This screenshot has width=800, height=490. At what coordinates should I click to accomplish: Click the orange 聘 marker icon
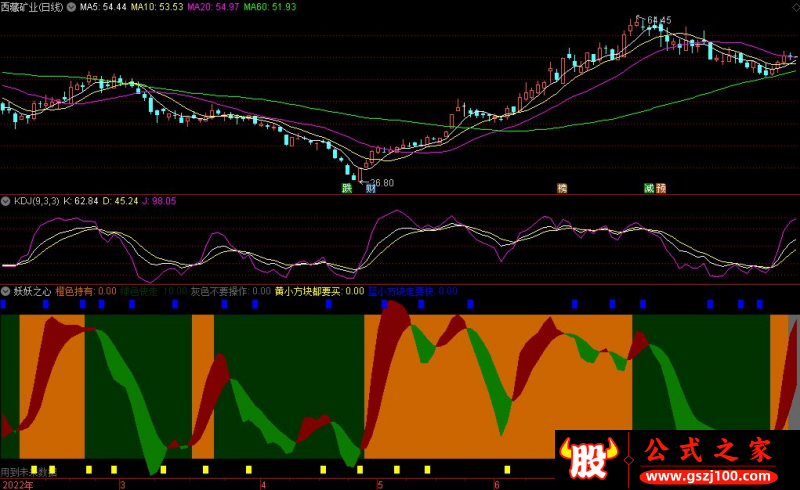pos(562,188)
